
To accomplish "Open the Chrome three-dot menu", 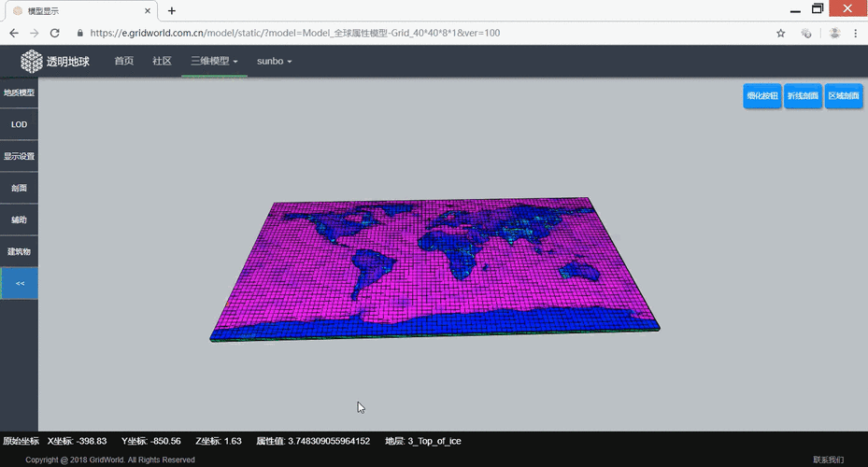I will [x=855, y=33].
